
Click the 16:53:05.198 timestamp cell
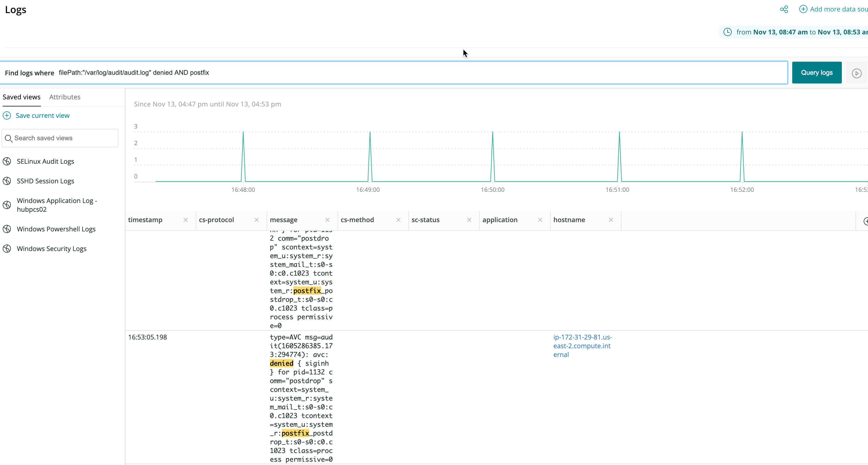tap(147, 337)
